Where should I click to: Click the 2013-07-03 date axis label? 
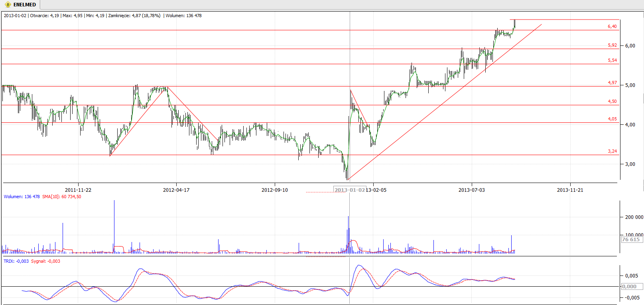[472, 190]
